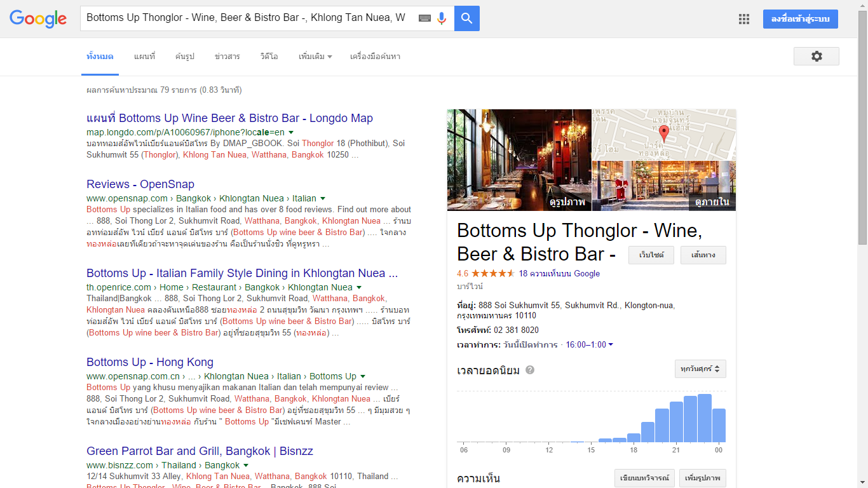This screenshot has width=868, height=488.
Task: Open the on-screen keyboard icon
Action: 424,18
